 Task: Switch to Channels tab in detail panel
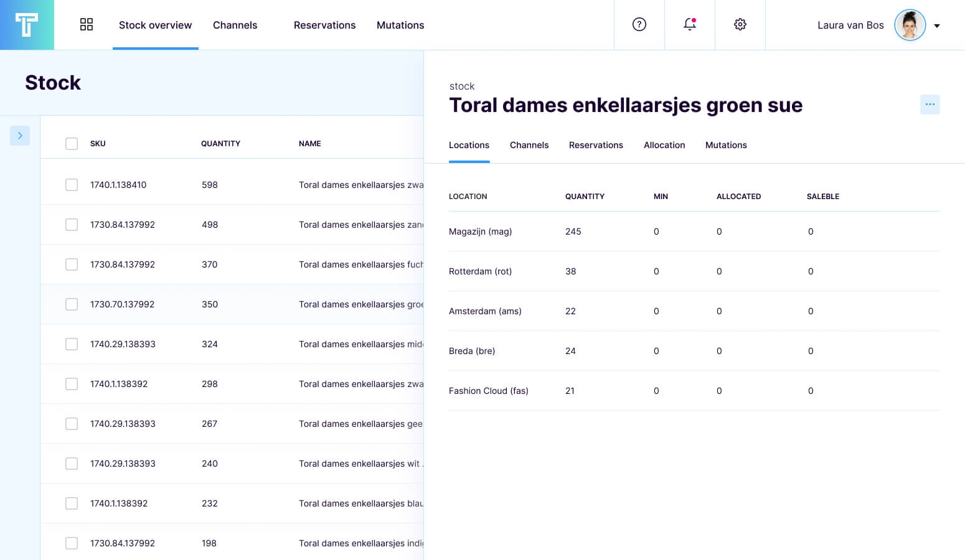pyautogui.click(x=529, y=145)
